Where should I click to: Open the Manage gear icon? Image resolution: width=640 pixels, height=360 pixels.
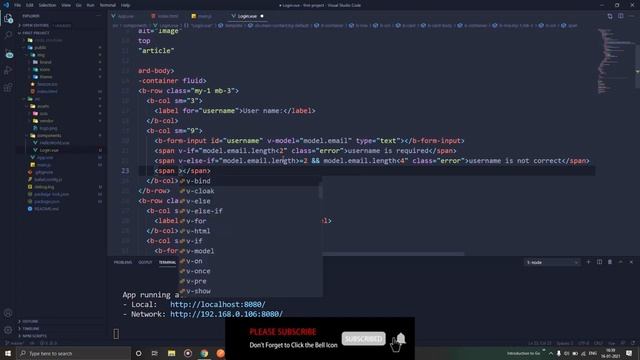(x=8, y=330)
